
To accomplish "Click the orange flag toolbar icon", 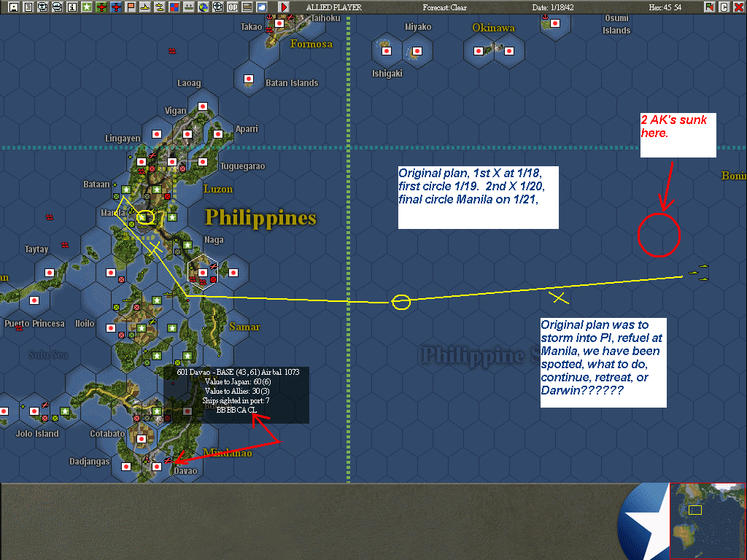I will tap(131, 7).
